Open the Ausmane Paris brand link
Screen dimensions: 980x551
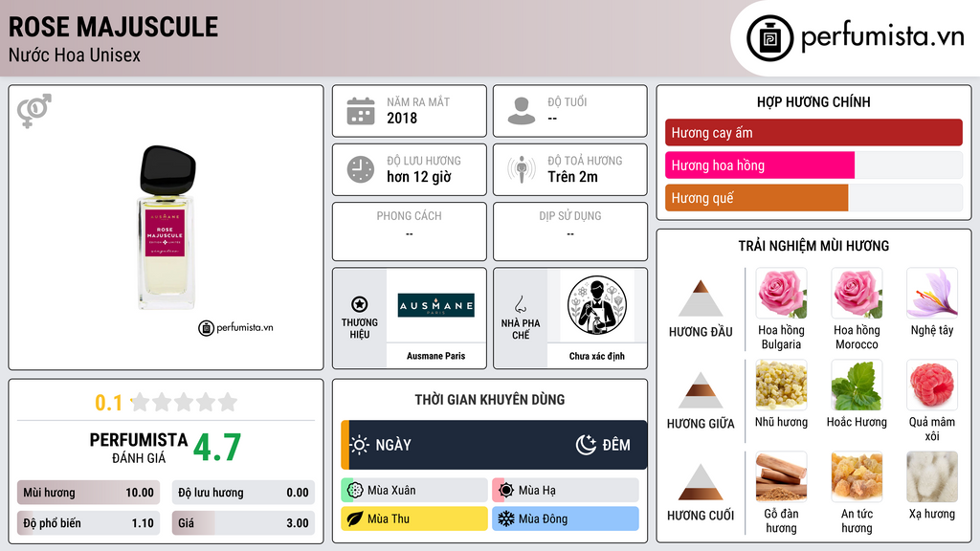(x=436, y=356)
